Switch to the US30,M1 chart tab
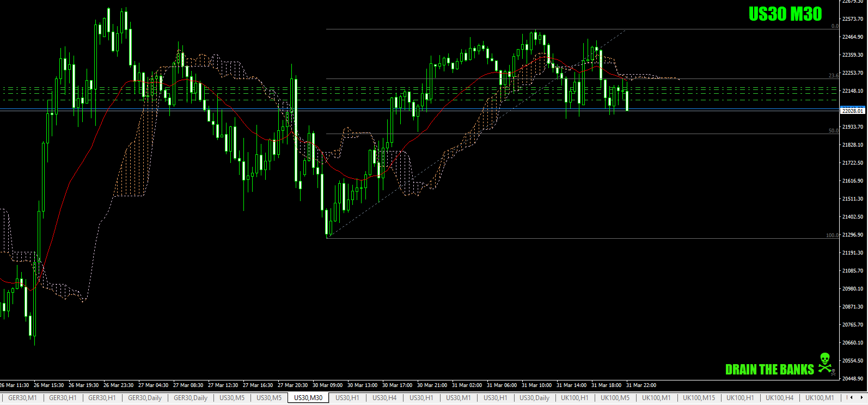 [x=459, y=398]
